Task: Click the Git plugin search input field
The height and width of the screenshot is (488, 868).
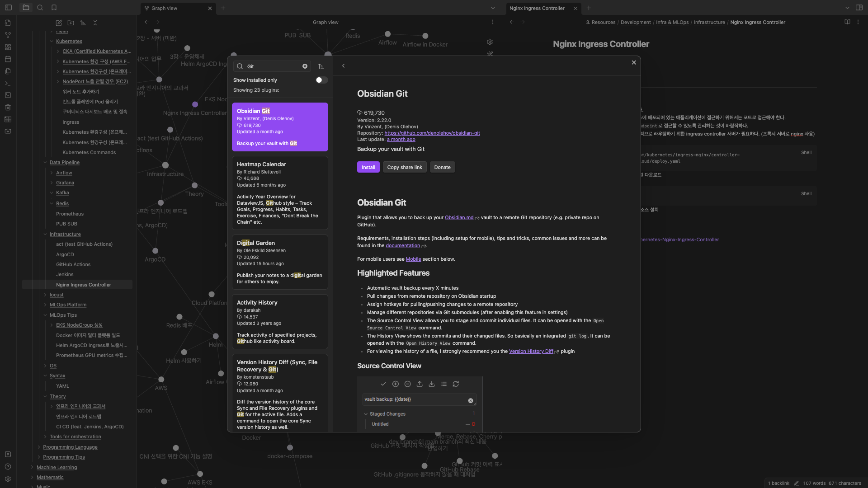Action: 273,66
